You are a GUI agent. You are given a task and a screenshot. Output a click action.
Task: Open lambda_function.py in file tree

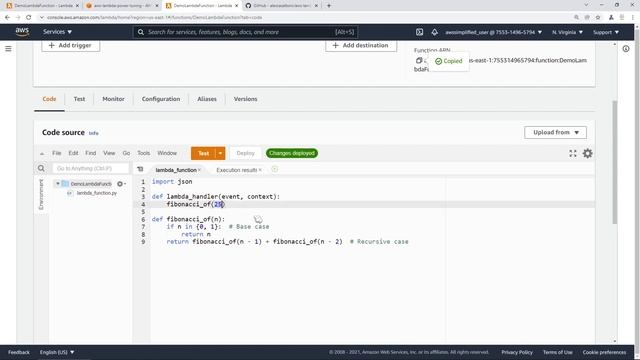coord(97,193)
